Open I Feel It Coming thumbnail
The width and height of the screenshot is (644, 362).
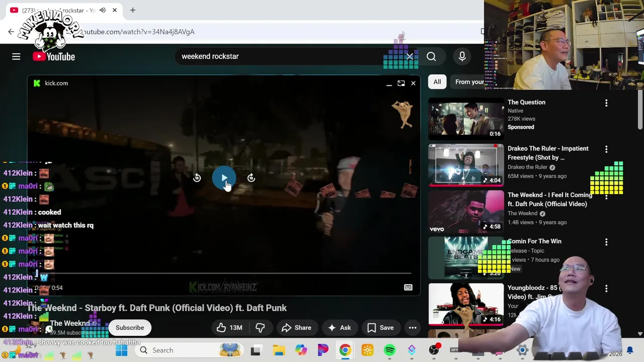[466, 211]
